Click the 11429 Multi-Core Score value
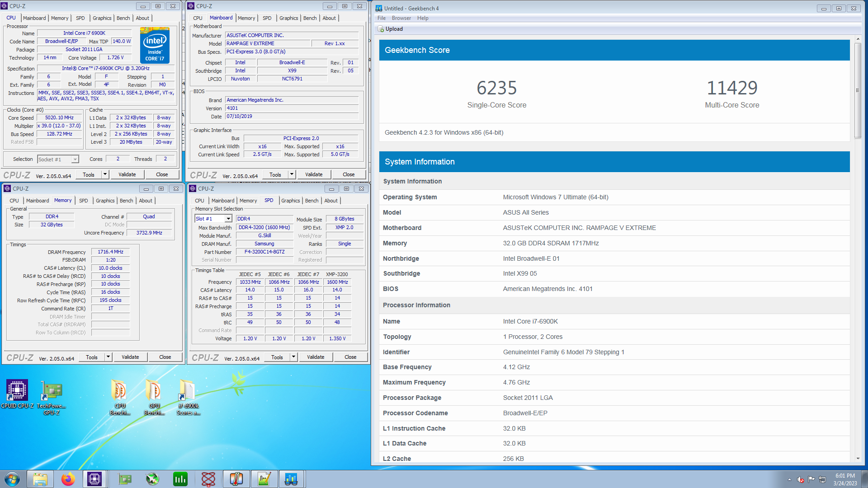The width and height of the screenshot is (868, 488). tap(732, 88)
